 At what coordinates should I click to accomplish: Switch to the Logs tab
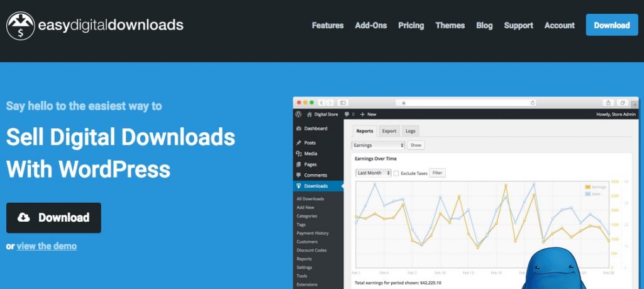(410, 131)
